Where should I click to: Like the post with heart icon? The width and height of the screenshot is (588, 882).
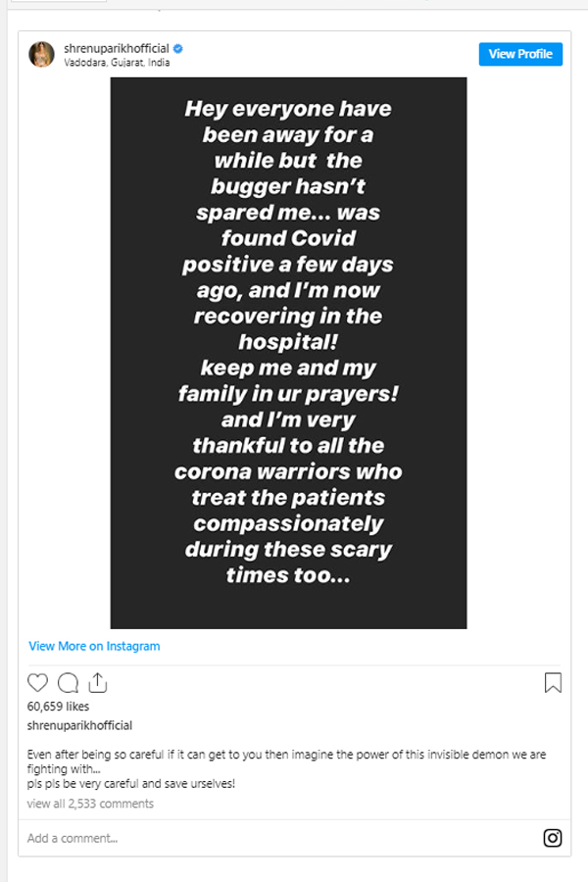pyautogui.click(x=37, y=682)
